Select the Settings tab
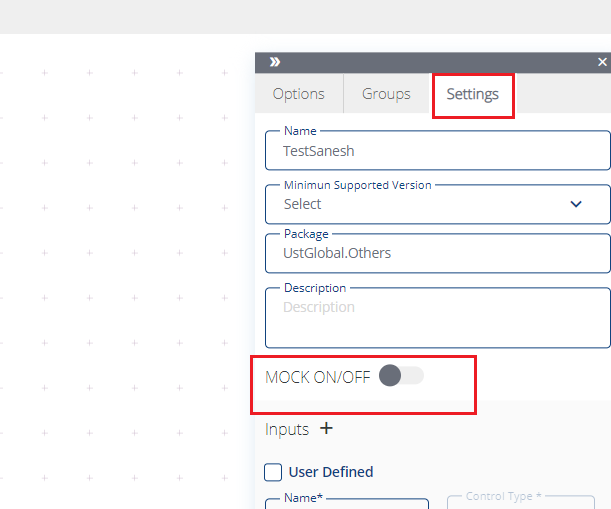 pyautogui.click(x=473, y=94)
